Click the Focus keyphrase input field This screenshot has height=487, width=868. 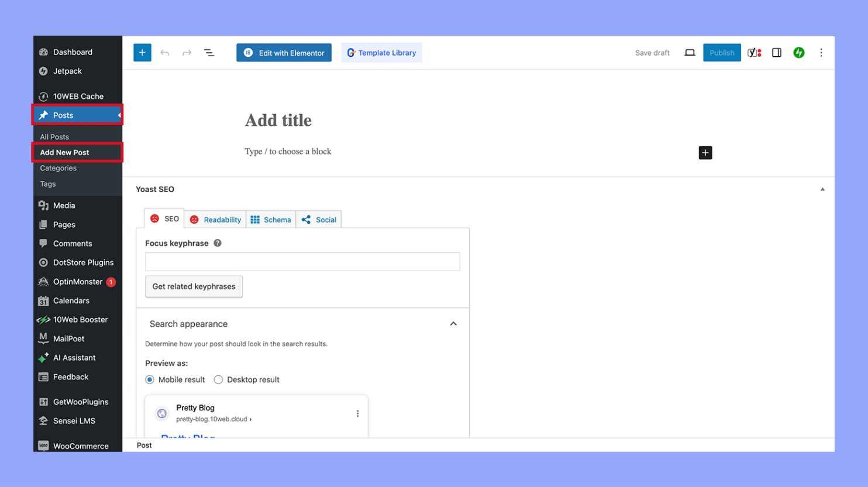click(302, 262)
